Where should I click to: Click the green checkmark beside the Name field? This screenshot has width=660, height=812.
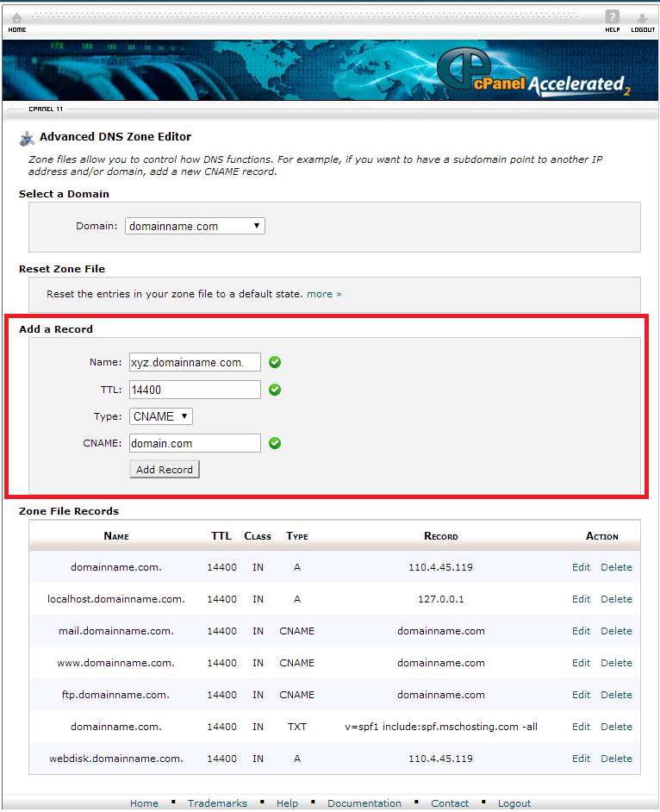coord(275,363)
